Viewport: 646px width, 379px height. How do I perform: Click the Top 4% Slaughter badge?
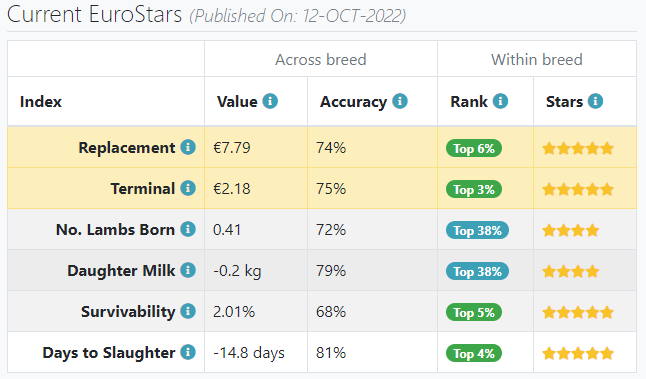(474, 353)
